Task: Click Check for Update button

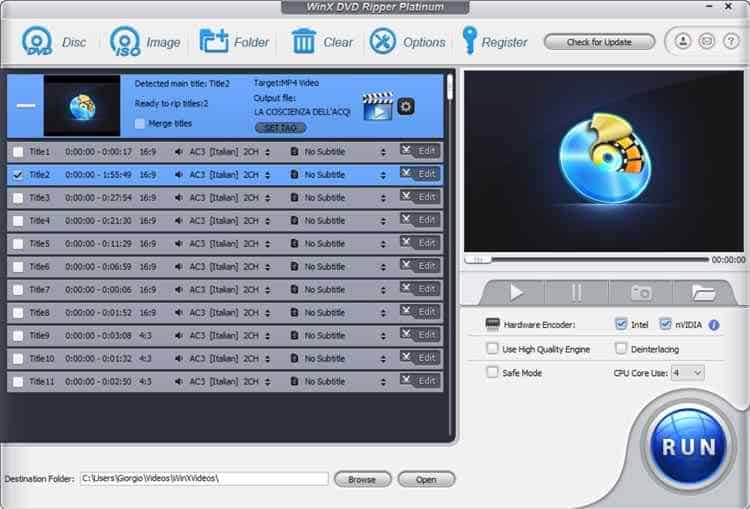Action: coord(599,42)
